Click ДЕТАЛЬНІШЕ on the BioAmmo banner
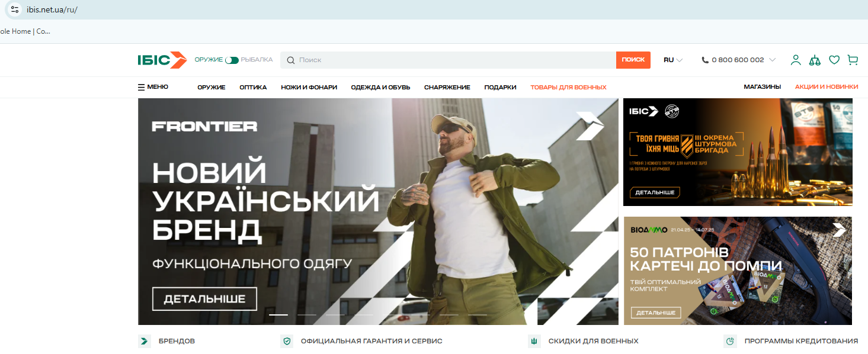 [x=656, y=313]
